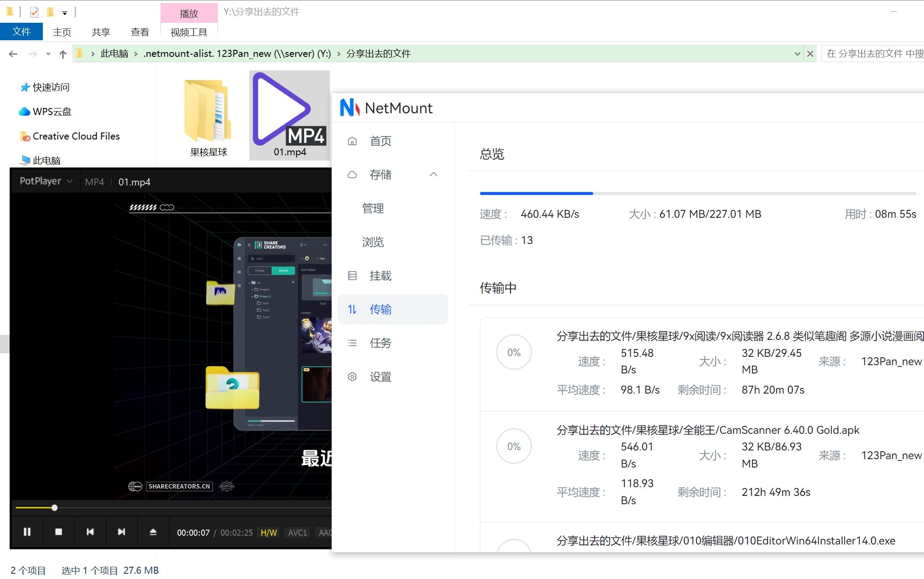Switch to the 主页 ribbon tab
The height and width of the screenshot is (579, 924).
tap(62, 32)
